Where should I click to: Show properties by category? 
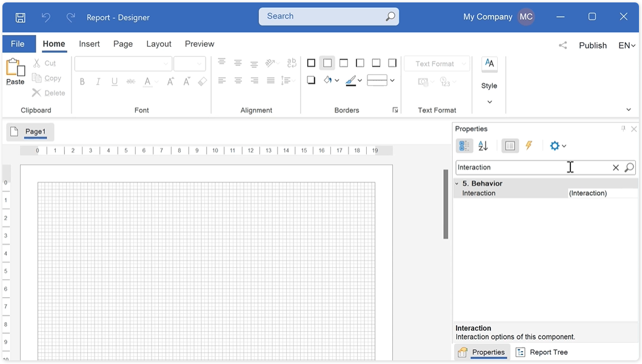464,145
